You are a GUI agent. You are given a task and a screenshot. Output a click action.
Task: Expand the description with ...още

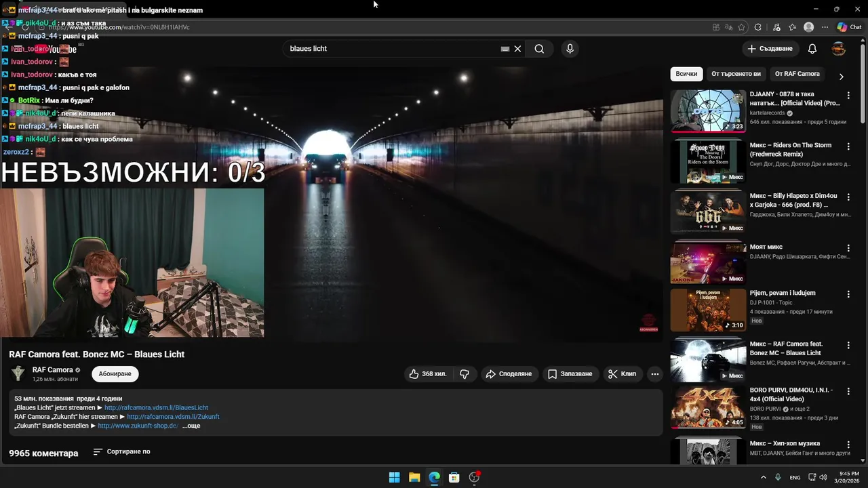pyautogui.click(x=191, y=426)
